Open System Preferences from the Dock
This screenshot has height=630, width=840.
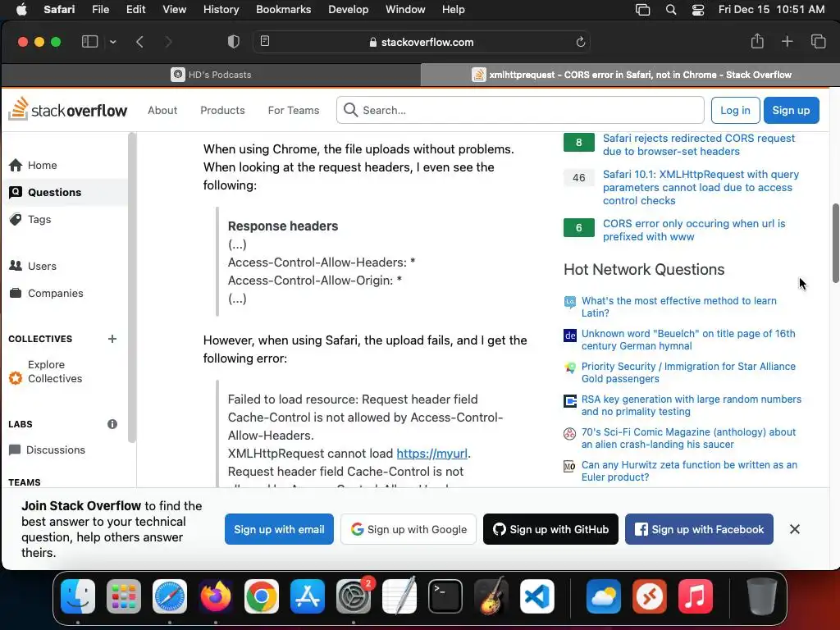point(354,596)
